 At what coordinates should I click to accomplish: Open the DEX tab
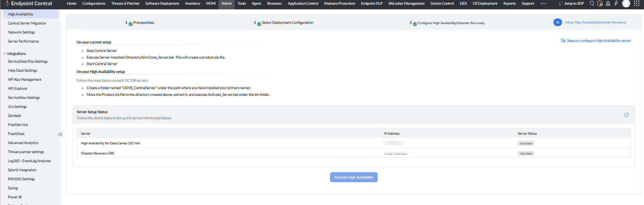(463, 3)
